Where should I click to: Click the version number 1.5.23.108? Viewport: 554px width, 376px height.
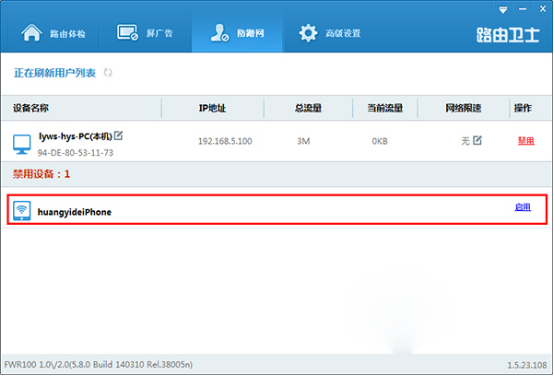click(x=528, y=365)
